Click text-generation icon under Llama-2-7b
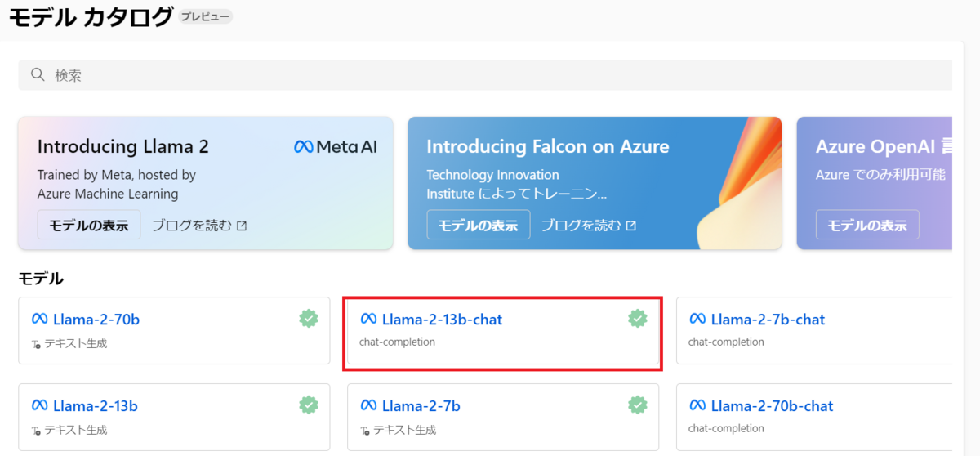The image size is (980, 456). [365, 431]
